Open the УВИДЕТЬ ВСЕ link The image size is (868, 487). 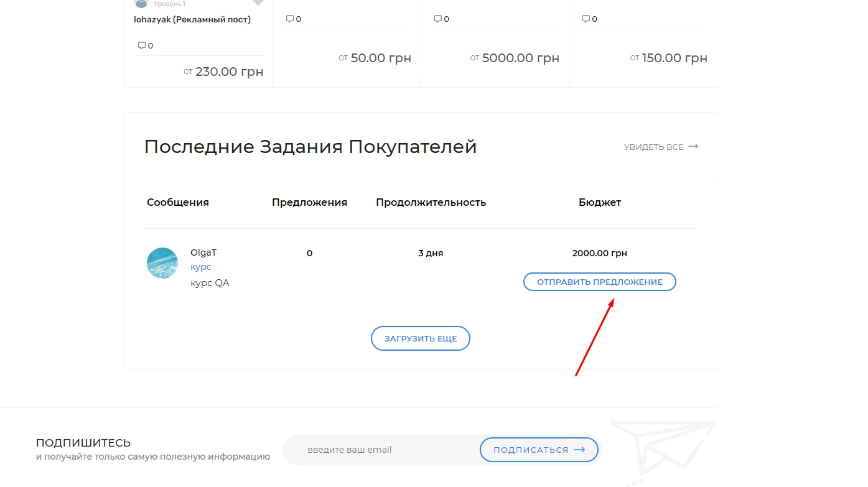pos(653,147)
